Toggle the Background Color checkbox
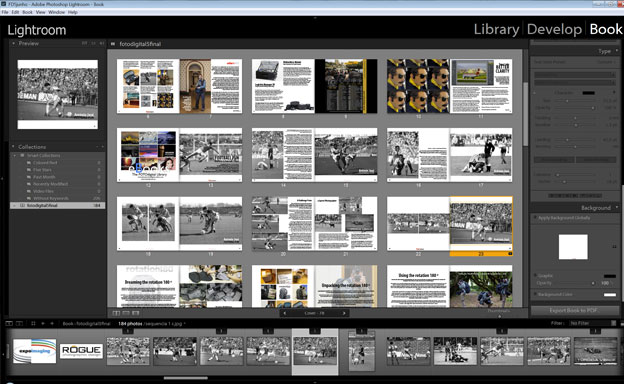 pyautogui.click(x=536, y=294)
